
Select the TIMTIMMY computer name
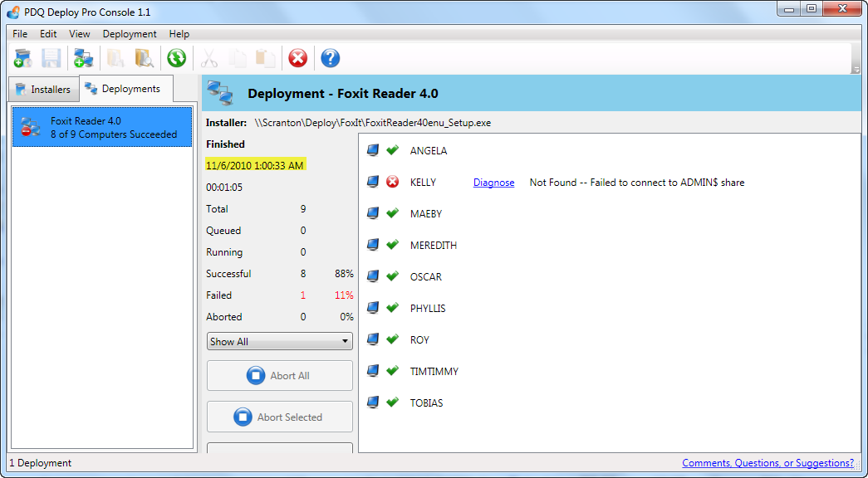[434, 371]
